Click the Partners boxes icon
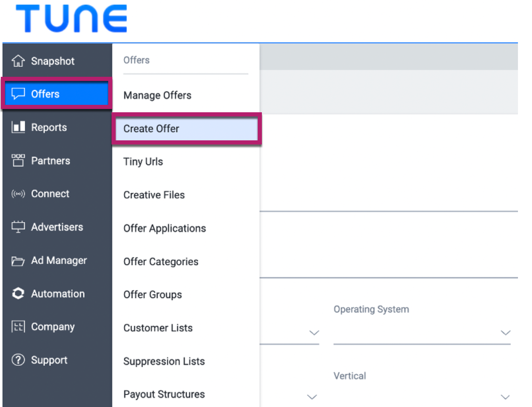Viewport: 532px width, 407px height. (18, 160)
